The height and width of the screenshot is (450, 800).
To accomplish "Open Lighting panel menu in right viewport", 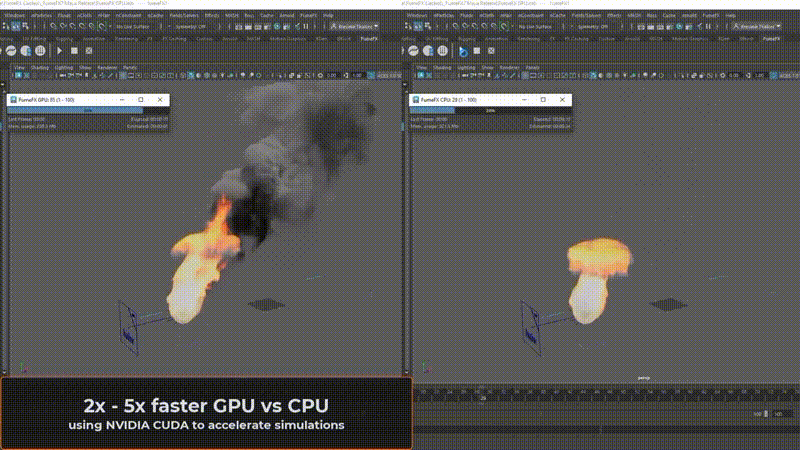I will (x=466, y=67).
